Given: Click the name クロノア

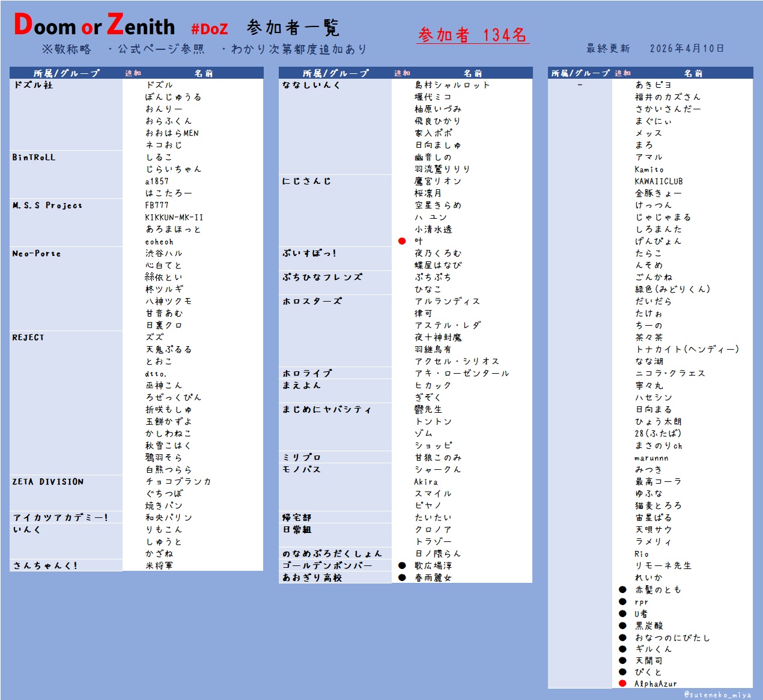Looking at the screenshot, I should coord(433,529).
